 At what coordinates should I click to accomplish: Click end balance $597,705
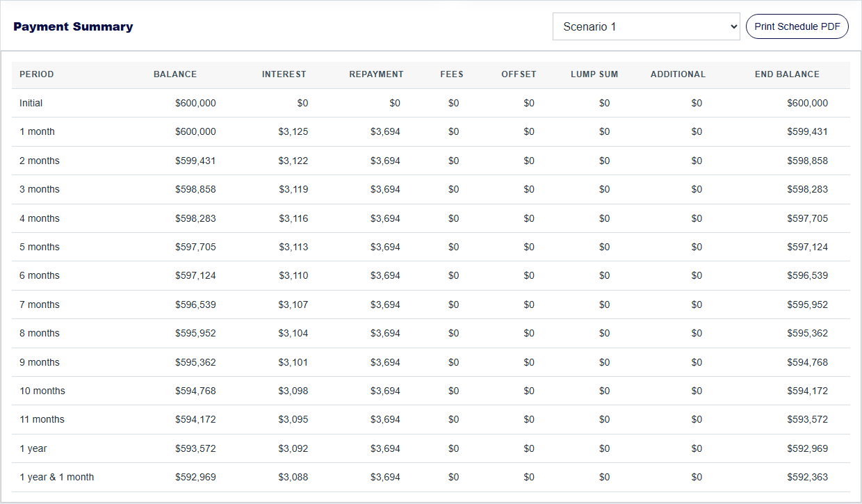[x=808, y=218]
